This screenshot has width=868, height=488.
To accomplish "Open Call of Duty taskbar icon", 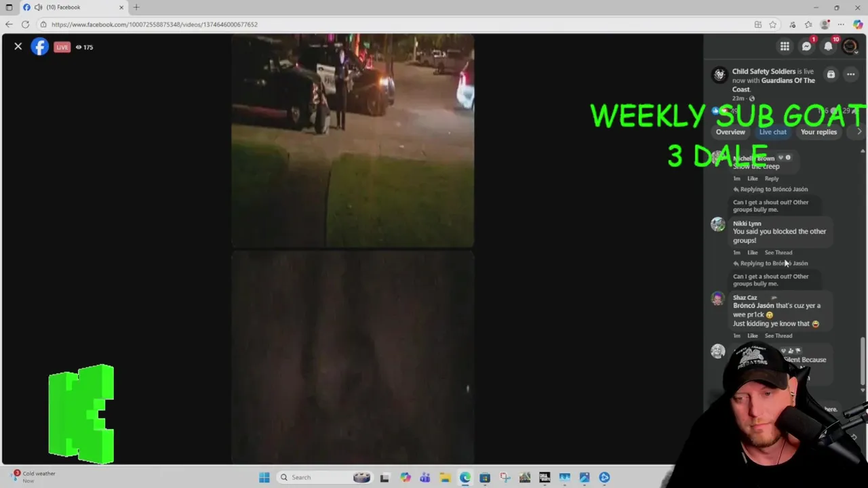I will click(x=545, y=477).
